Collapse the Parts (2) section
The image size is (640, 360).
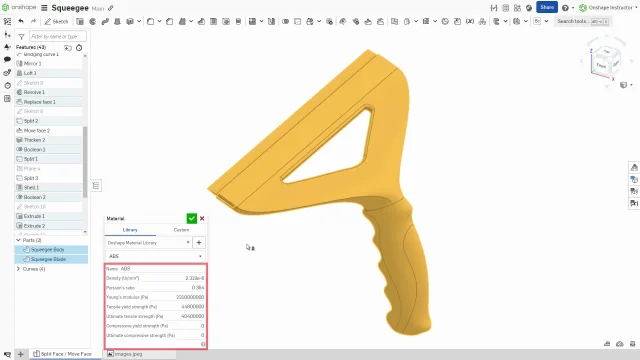(18, 240)
